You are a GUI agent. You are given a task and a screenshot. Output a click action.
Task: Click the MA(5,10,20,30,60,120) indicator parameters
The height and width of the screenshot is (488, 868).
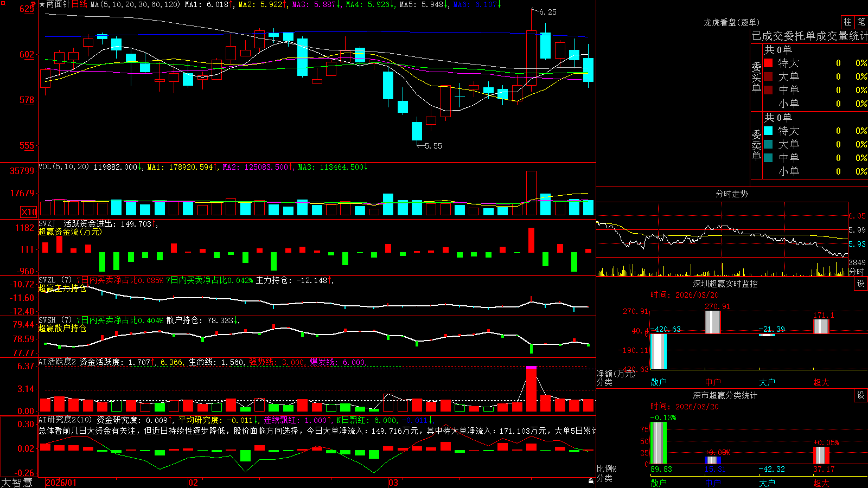point(135,4)
